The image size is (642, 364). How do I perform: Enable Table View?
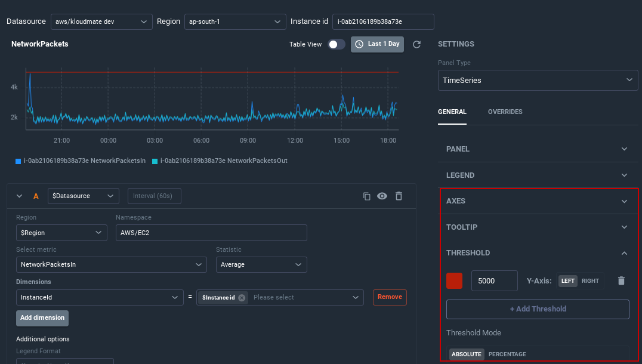click(335, 44)
